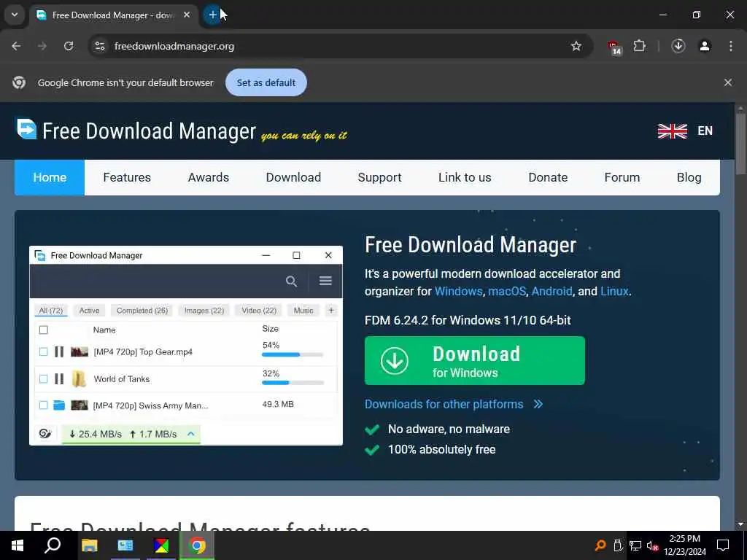Open a new browser tab

[212, 15]
